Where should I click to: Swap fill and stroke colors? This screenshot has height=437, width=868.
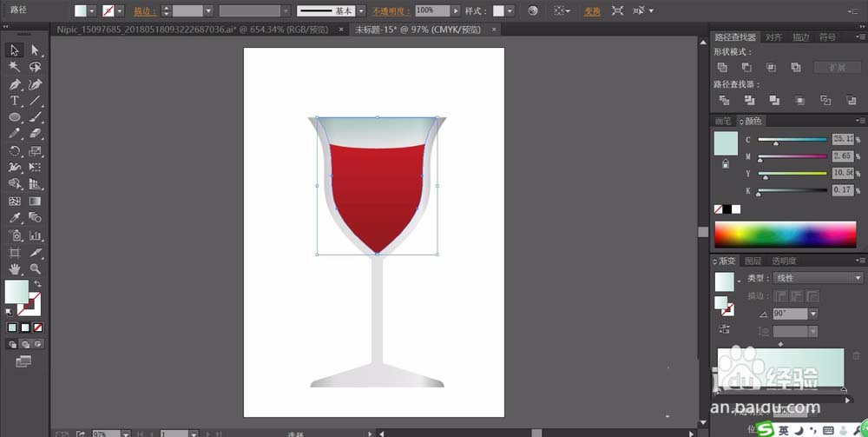[x=37, y=283]
